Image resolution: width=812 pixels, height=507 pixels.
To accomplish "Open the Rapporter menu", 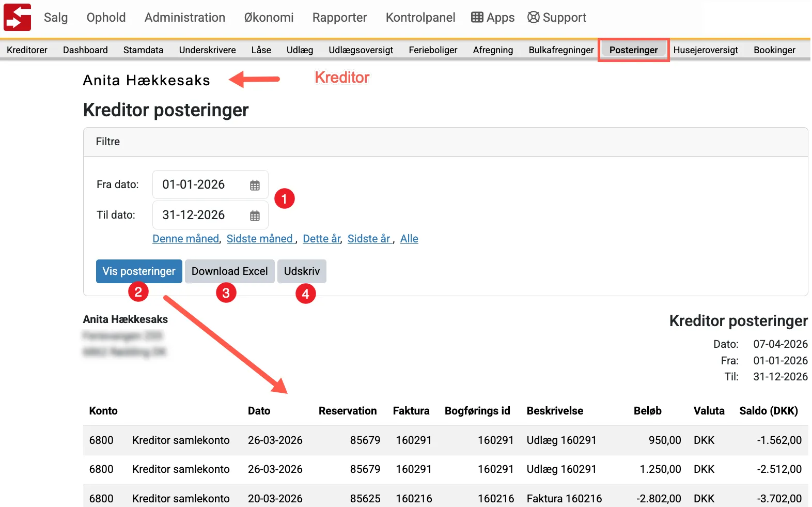I will 339,18.
